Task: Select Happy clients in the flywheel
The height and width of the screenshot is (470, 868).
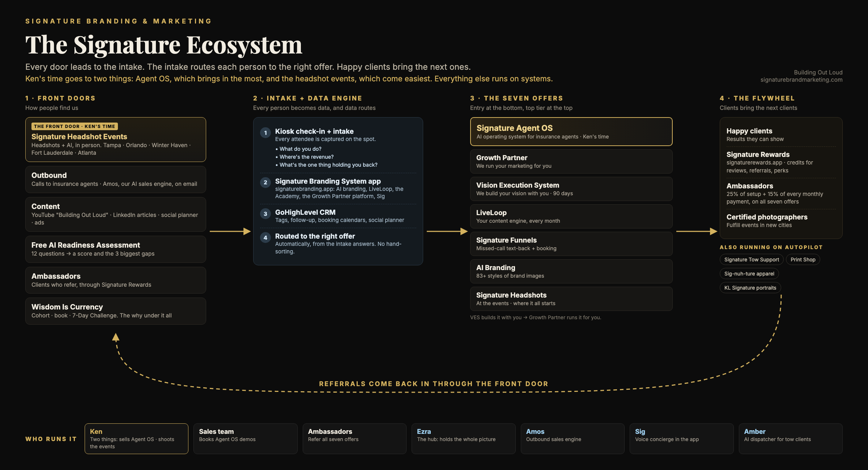Action: (781, 134)
